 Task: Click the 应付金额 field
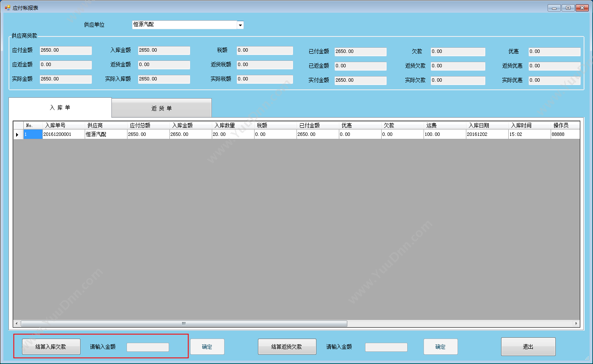[66, 50]
